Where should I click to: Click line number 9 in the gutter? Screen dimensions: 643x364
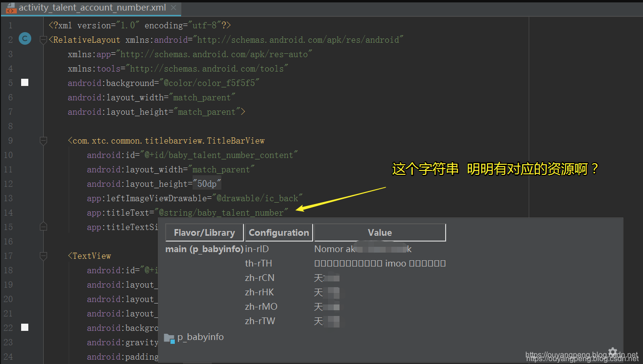(x=10, y=140)
